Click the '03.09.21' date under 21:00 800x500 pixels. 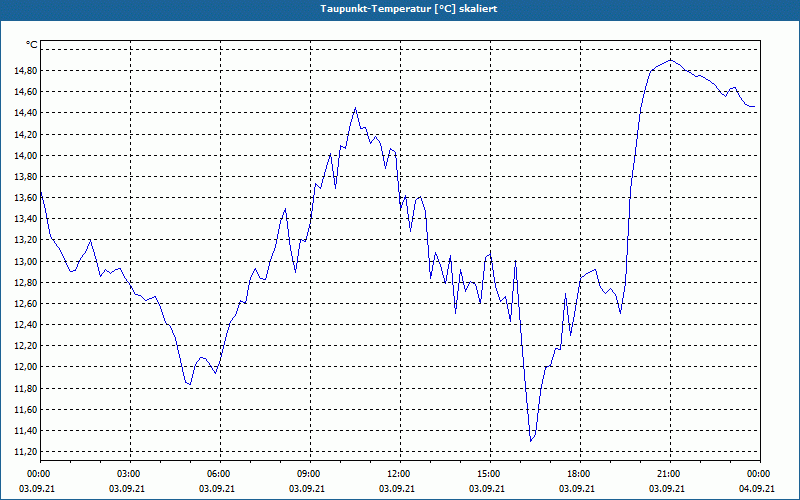[x=667, y=488]
